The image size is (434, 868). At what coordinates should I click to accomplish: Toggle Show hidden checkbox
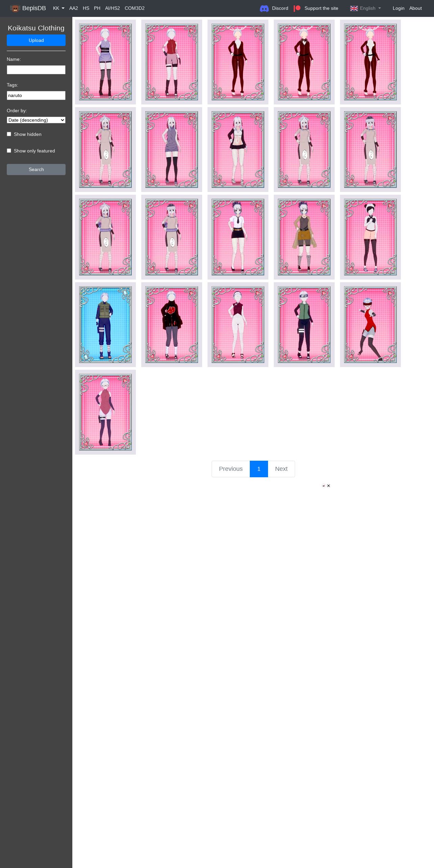[x=9, y=134]
